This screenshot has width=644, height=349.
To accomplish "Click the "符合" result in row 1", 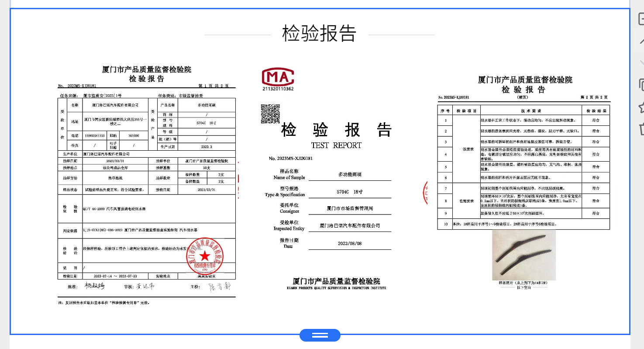I will pos(596,120).
